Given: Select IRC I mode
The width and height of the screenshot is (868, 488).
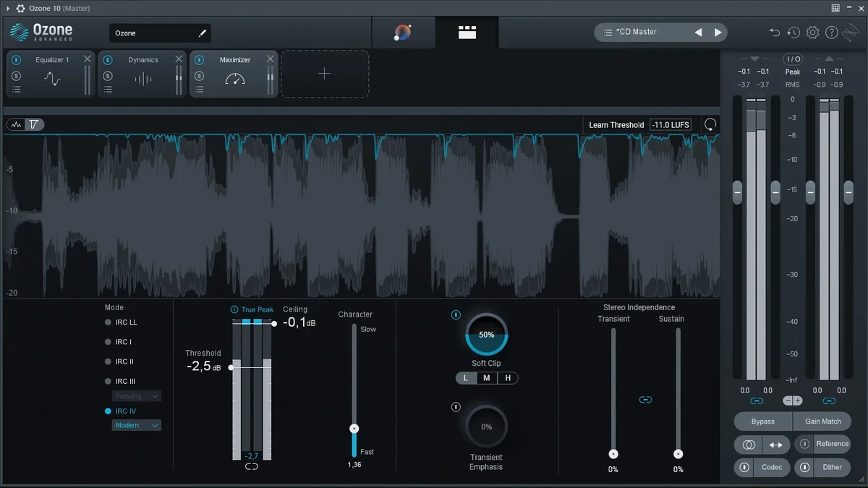Looking at the screenshot, I should [x=118, y=342].
